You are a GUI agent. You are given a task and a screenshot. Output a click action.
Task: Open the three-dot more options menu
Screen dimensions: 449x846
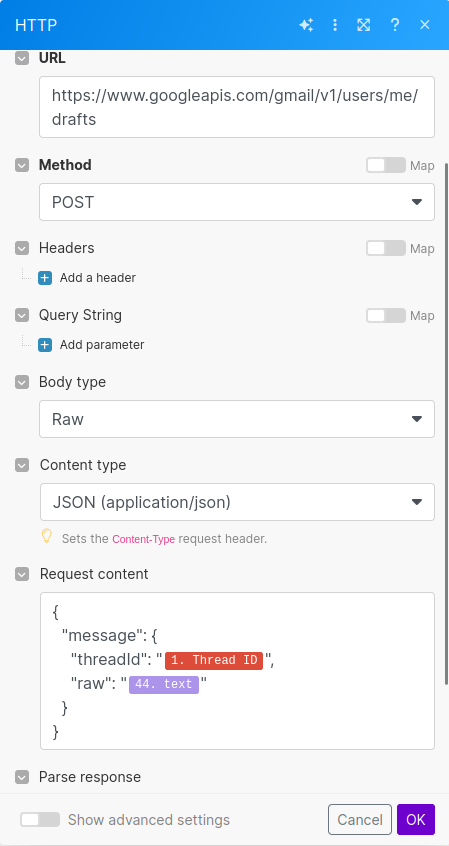[335, 25]
